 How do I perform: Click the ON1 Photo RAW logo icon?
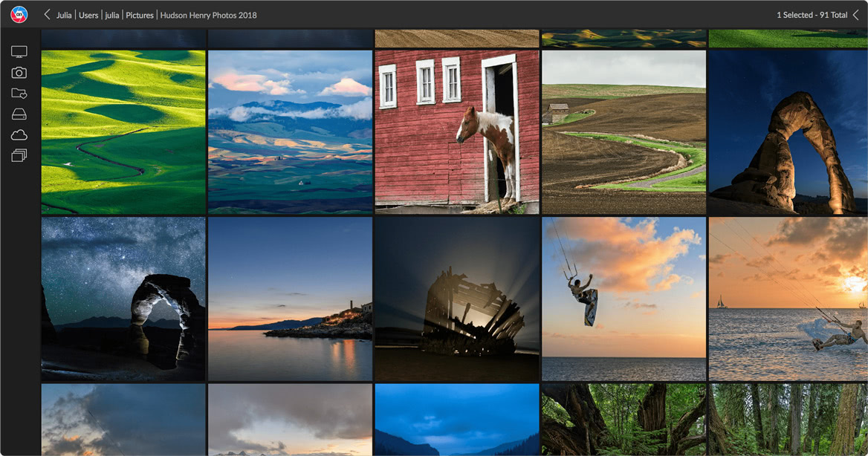19,14
